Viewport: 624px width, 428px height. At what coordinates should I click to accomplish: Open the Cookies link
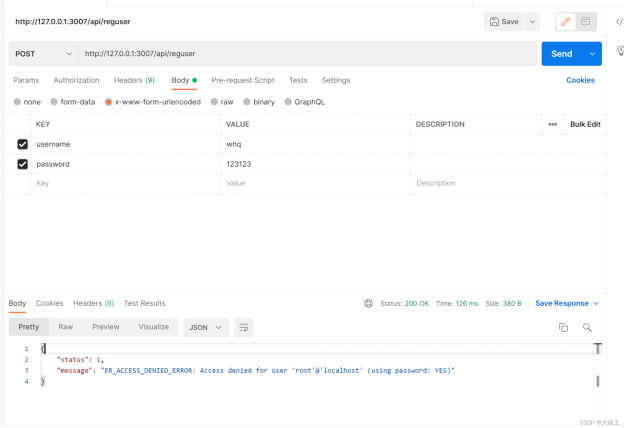click(580, 80)
